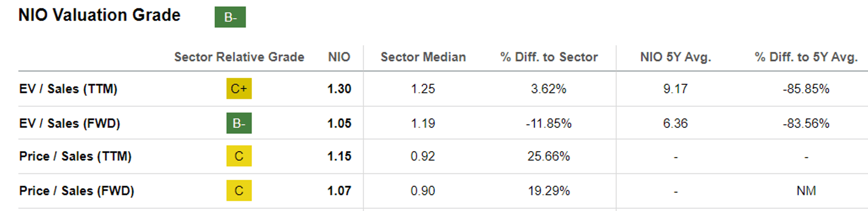Click the B- grade badge for EV / Sales (FWD)
The image size is (868, 211).
click(239, 123)
